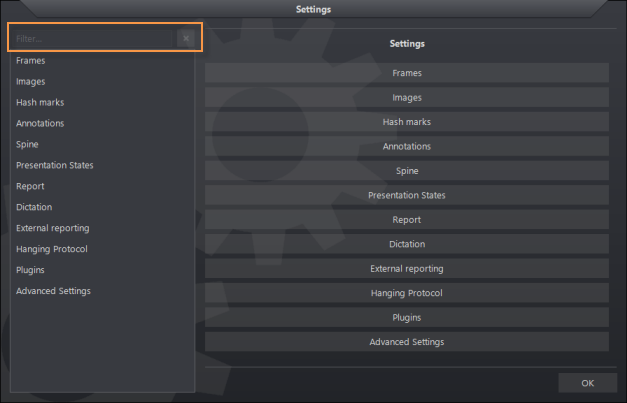This screenshot has height=403, width=627.
Task: Open the Images settings button
Action: 406,98
